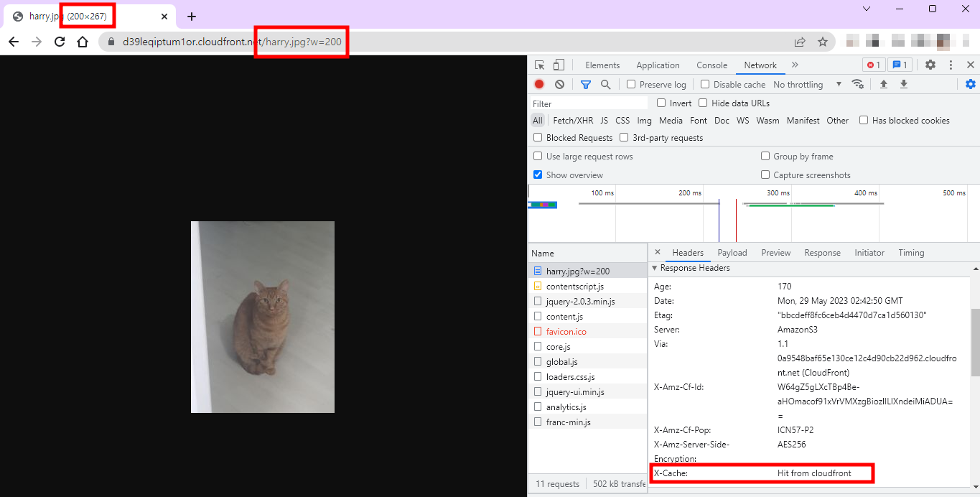980x497 pixels.
Task: Import a HAR file
Action: [884, 84]
